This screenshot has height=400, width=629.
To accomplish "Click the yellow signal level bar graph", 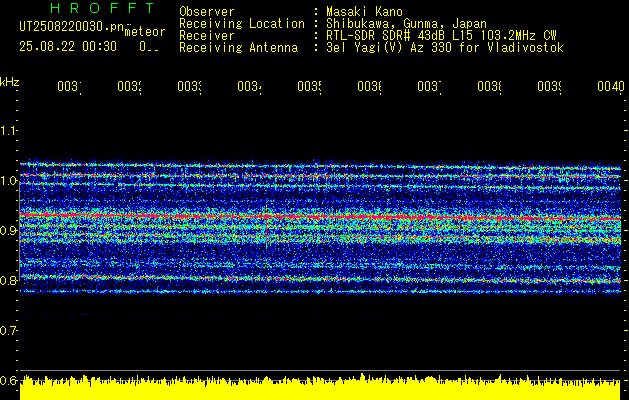I will point(320,388).
